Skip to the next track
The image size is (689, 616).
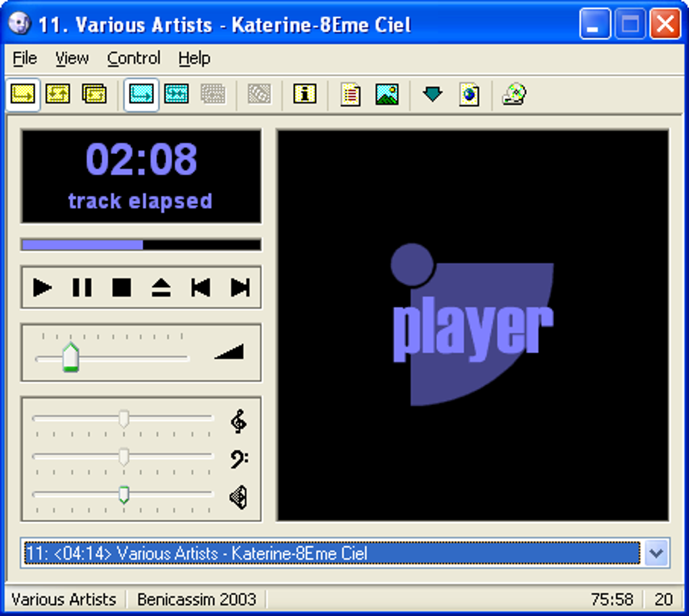click(240, 288)
